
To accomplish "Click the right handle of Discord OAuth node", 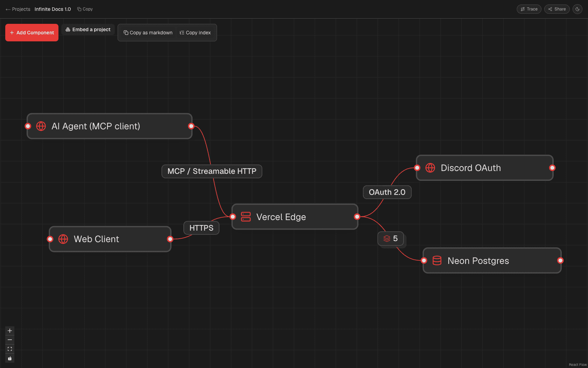I will (552, 168).
